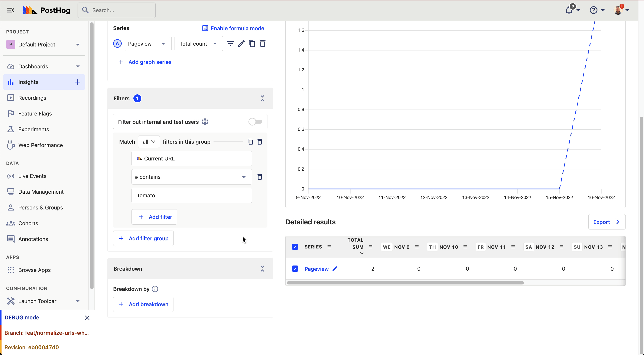Change the Match all dropdown
This screenshot has height=355, width=644.
pos(149,141)
